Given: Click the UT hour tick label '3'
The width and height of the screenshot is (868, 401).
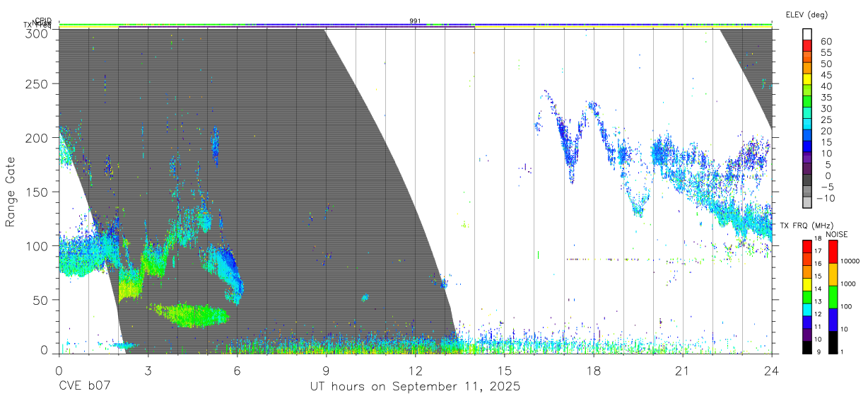Looking at the screenshot, I should 148,370.
